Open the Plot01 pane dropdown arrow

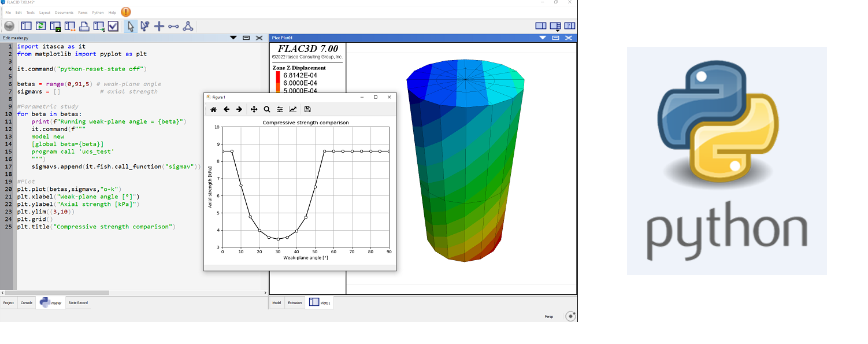point(543,38)
